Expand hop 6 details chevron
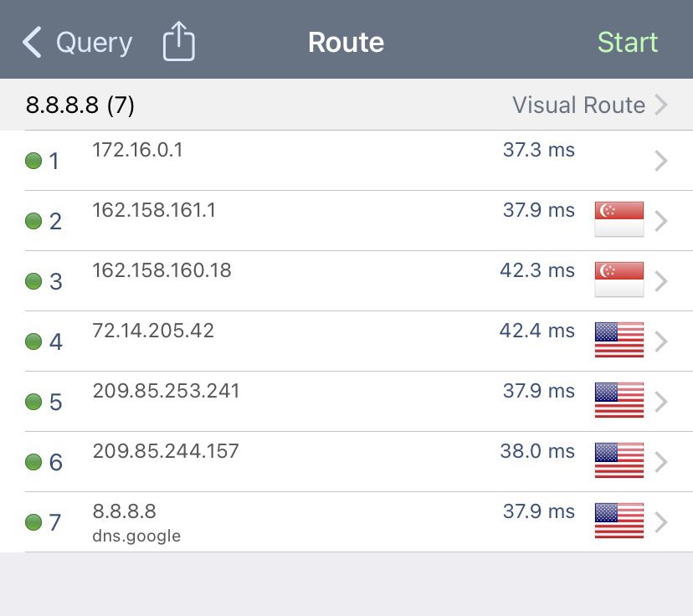The height and width of the screenshot is (616, 693). point(660,462)
